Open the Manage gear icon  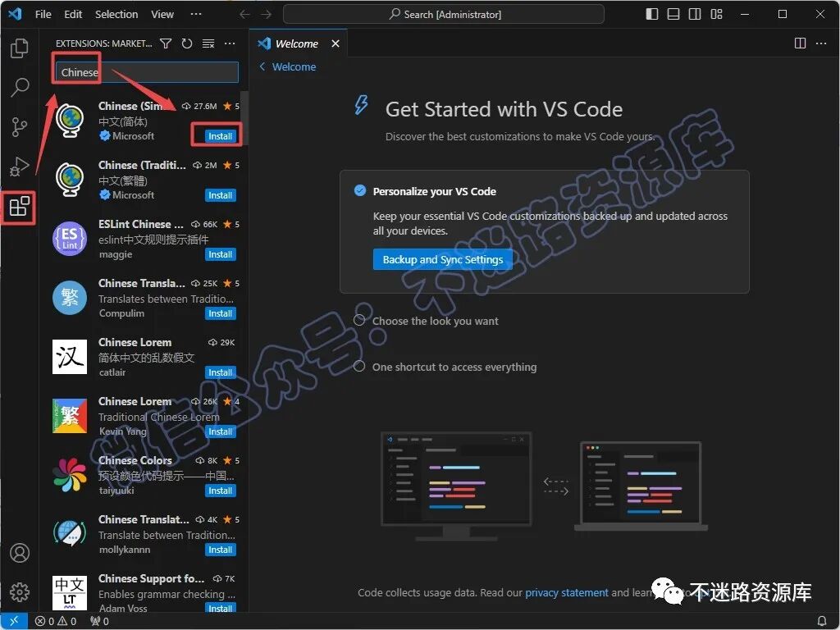click(20, 592)
